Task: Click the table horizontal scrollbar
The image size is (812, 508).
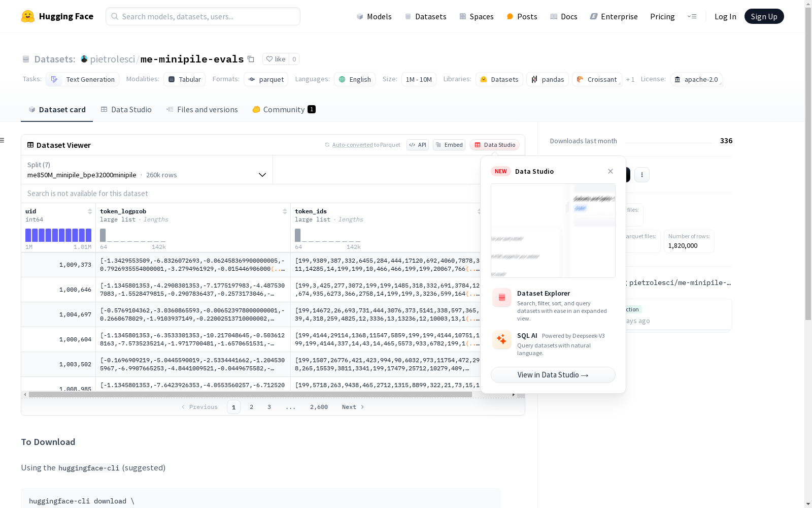Action: click(x=250, y=394)
